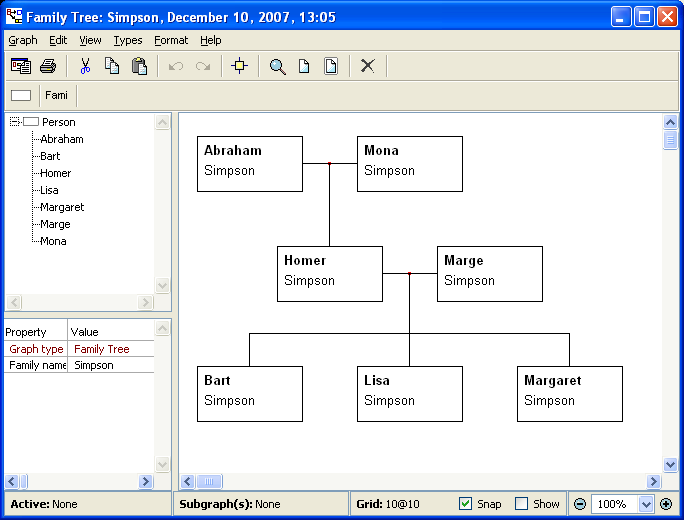The image size is (684, 520).
Task: Click the Simpson value cell
Action: coord(111,365)
